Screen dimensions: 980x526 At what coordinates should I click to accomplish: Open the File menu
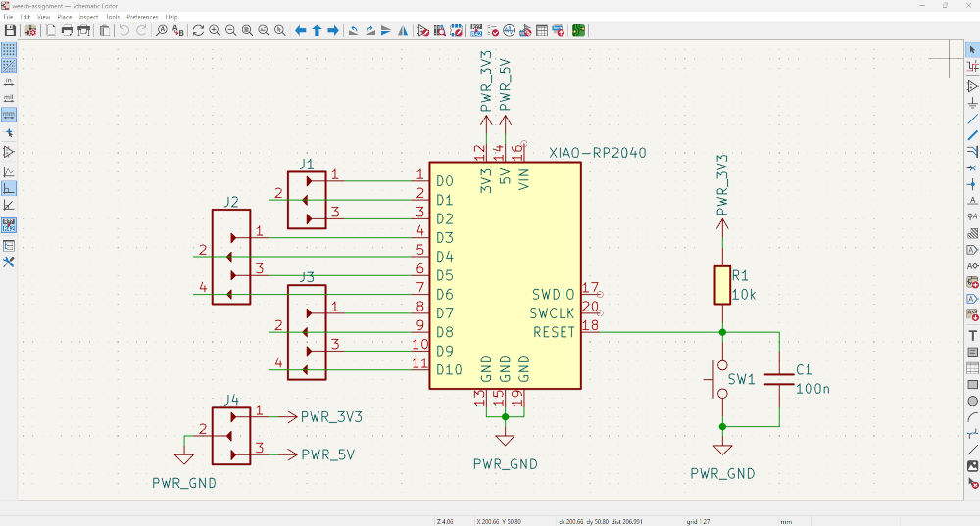(8, 17)
